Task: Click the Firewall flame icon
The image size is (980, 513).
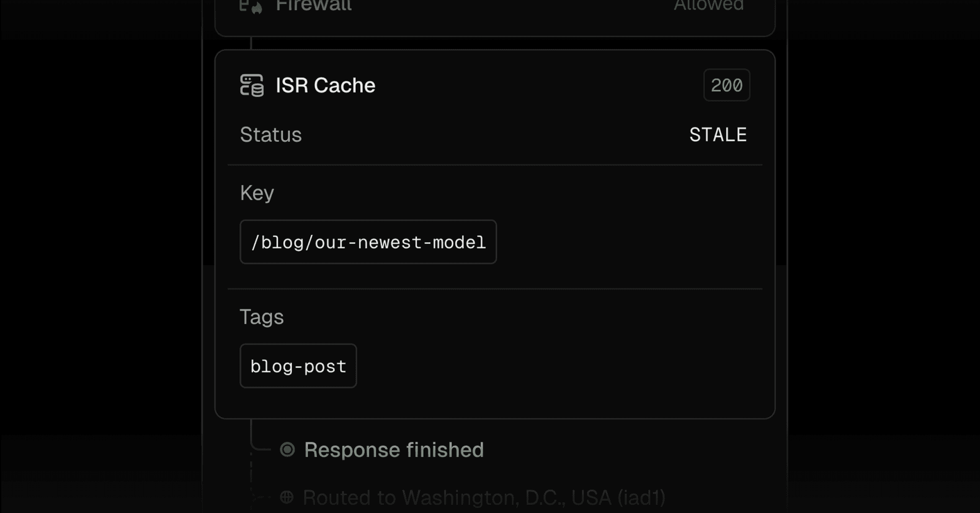Action: point(251,6)
